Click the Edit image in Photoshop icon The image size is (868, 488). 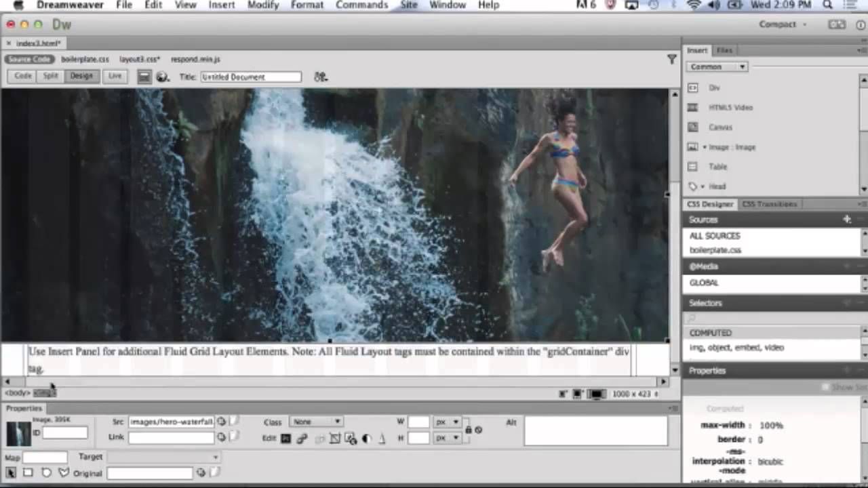point(285,439)
